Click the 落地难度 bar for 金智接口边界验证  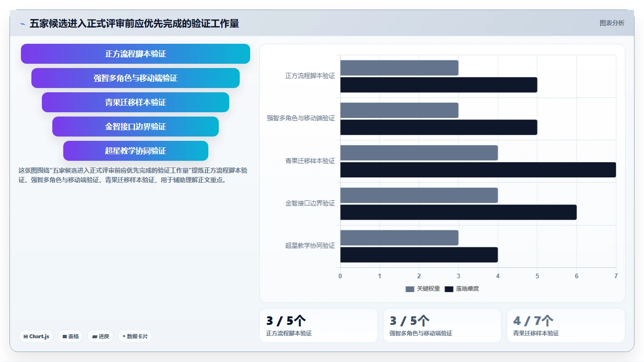(459, 212)
